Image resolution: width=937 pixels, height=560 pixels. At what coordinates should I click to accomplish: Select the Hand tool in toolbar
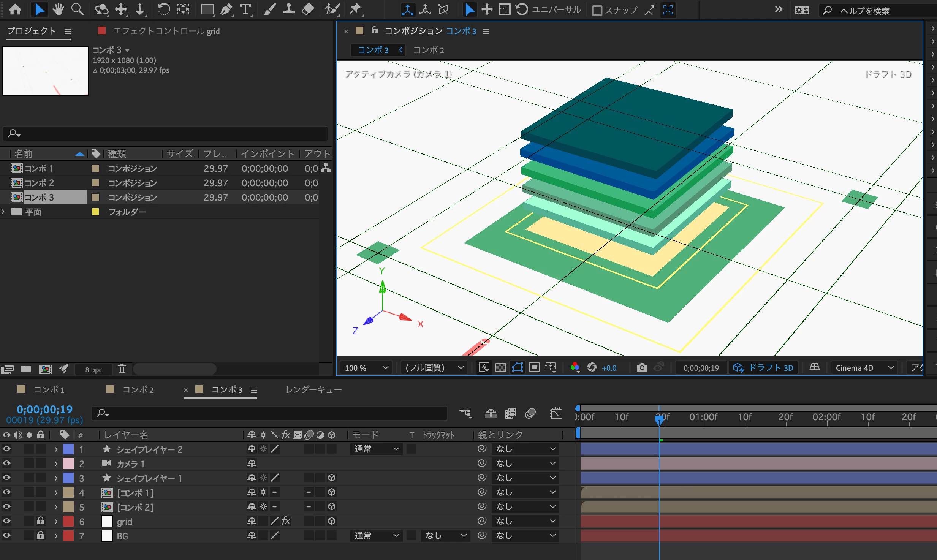click(58, 9)
